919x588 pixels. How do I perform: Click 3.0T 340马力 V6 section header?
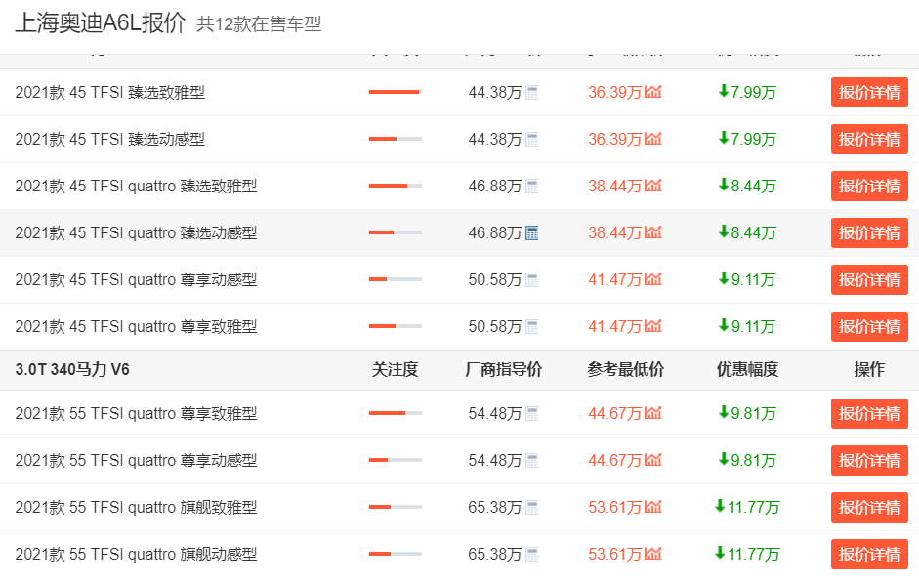pos(72,370)
